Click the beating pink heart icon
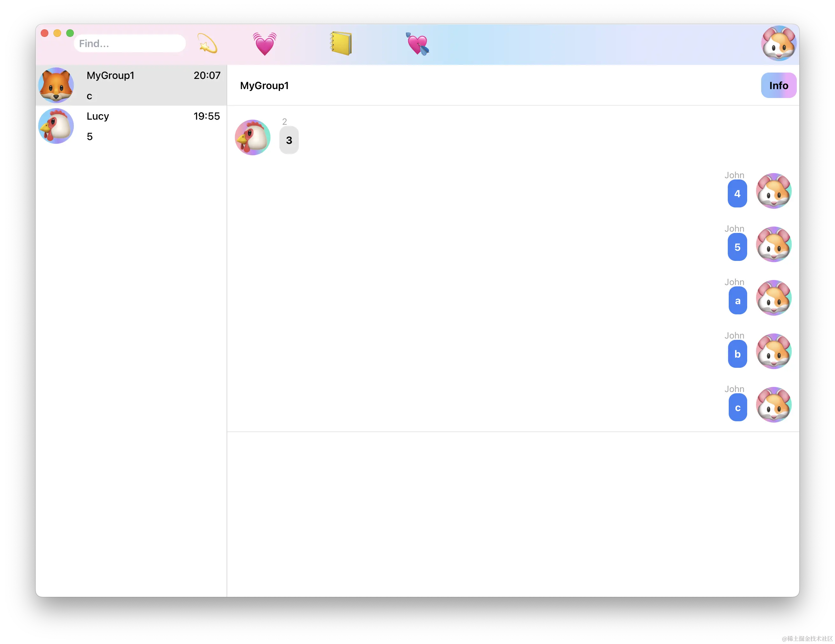 (x=264, y=44)
